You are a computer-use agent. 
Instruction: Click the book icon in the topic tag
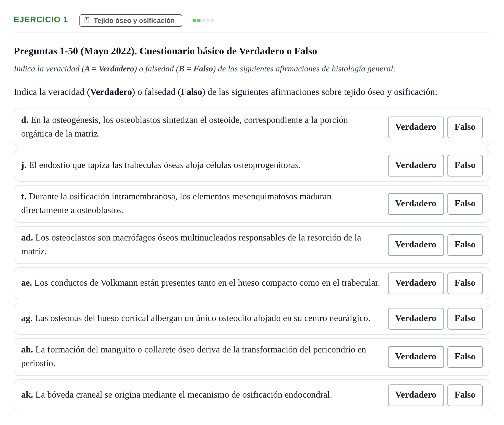[87, 21]
